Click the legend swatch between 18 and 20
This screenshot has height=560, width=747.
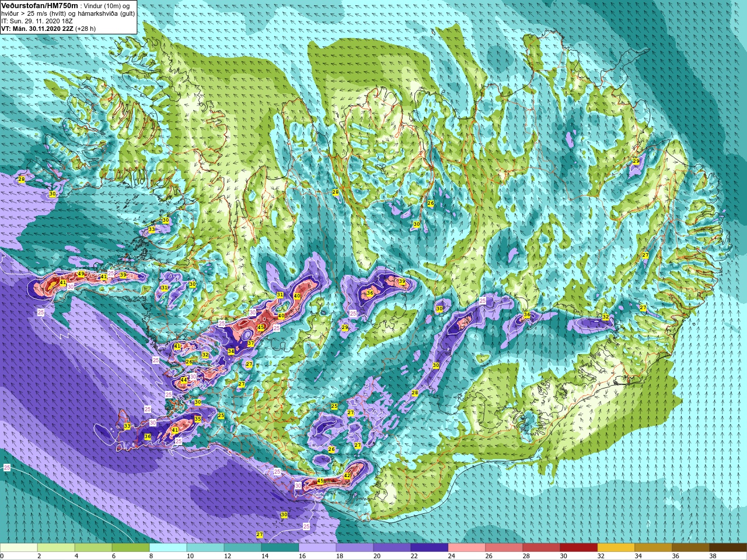355,548
